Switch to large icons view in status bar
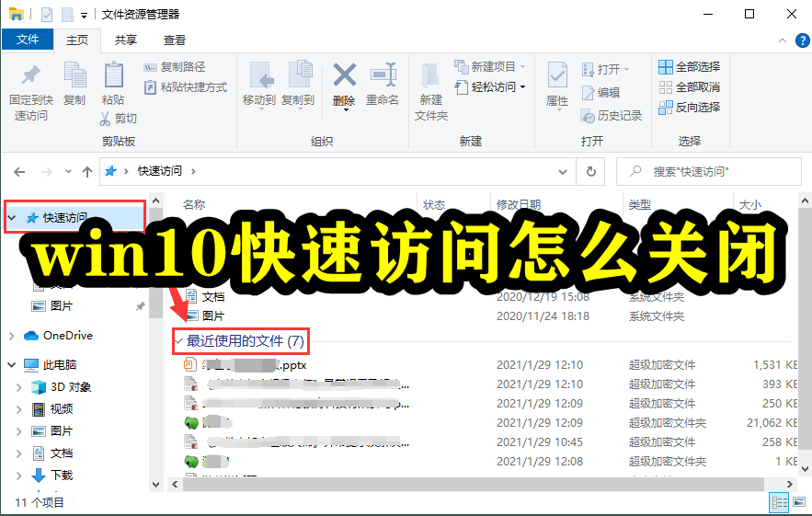Image resolution: width=812 pixels, height=516 pixels. tap(799, 502)
